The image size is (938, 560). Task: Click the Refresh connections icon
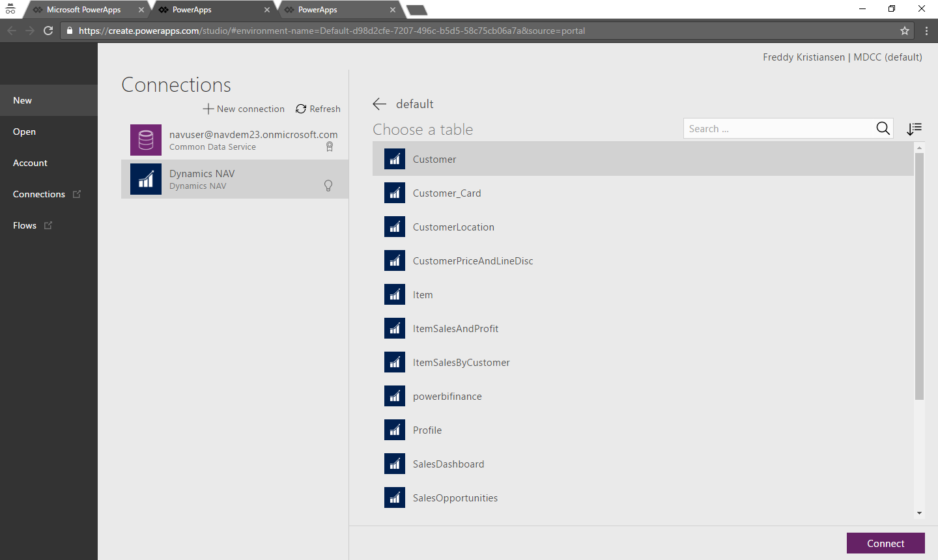tap(301, 109)
